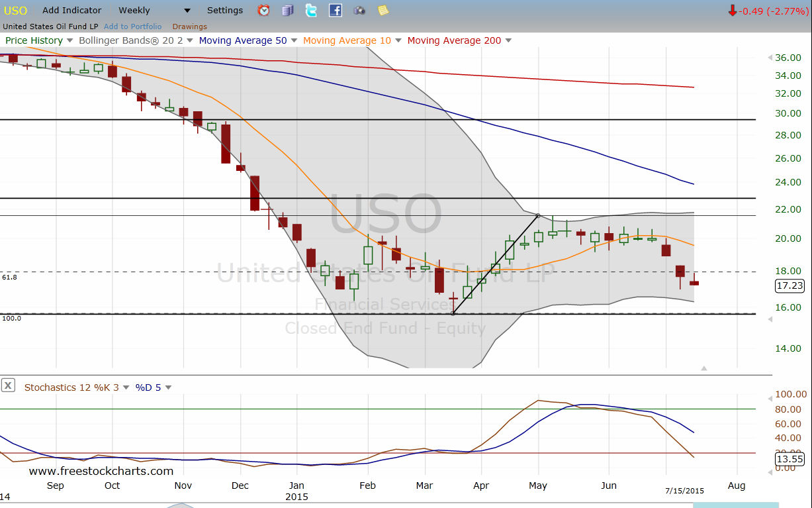Click the red down arrow price change indicator
This screenshot has width=812, height=508.
pos(732,11)
